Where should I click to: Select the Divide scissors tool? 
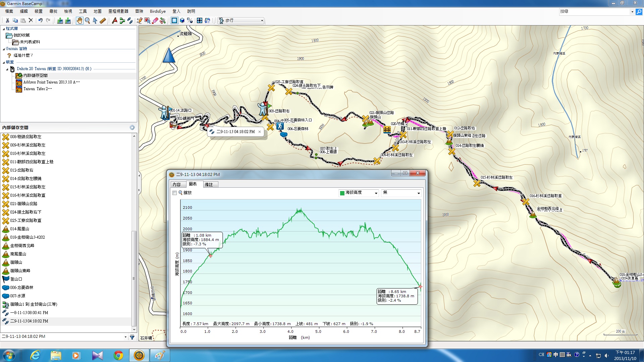point(163,20)
